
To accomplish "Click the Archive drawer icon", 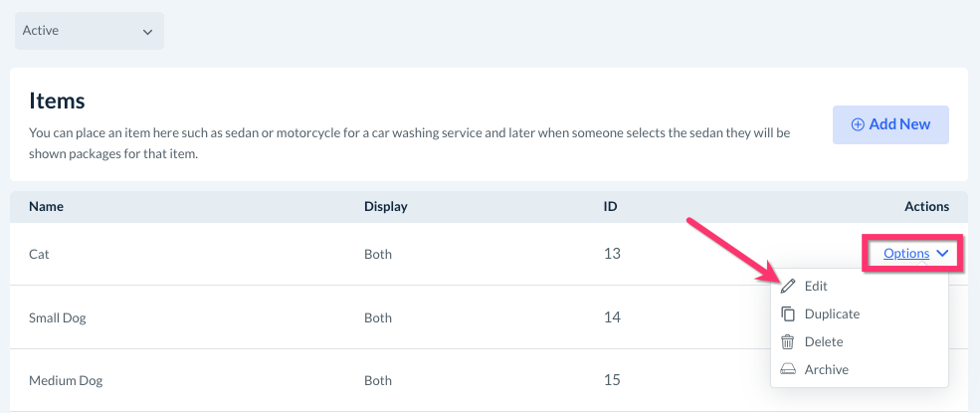I will point(788,369).
